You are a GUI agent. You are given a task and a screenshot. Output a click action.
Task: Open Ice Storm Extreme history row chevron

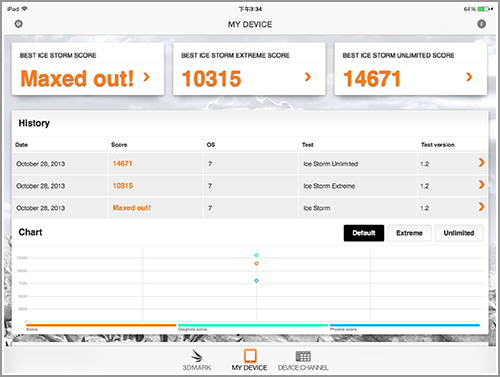[x=481, y=185]
